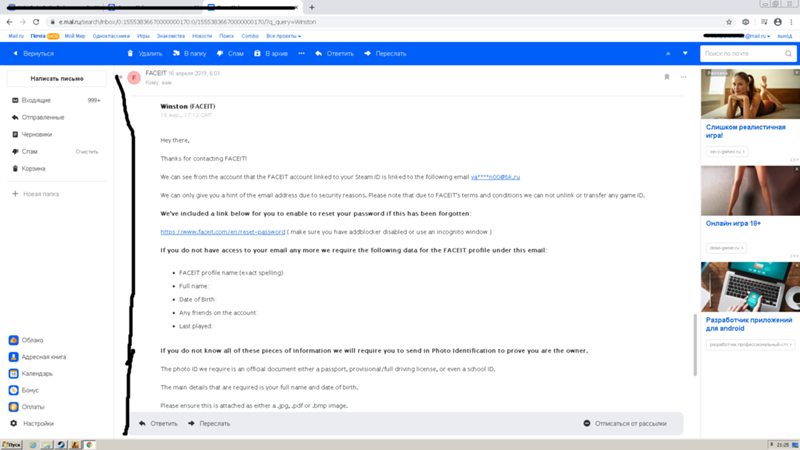Open the Пуск start menu

[11, 445]
